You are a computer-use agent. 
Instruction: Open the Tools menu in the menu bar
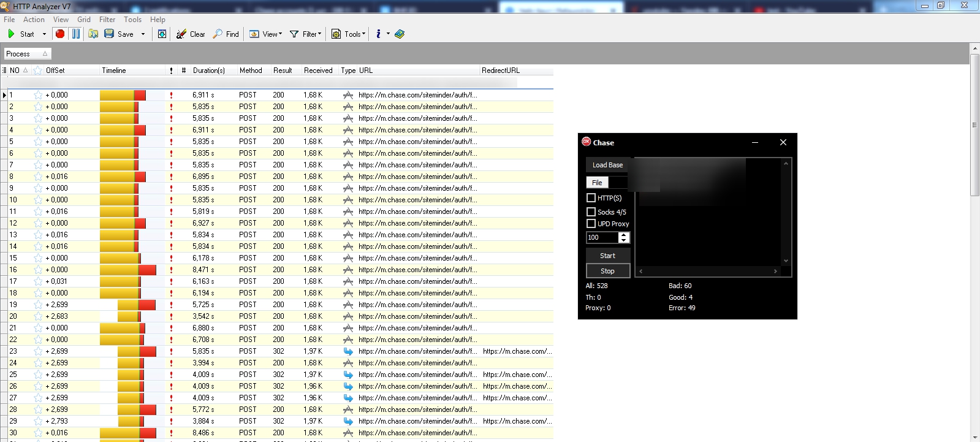(x=132, y=20)
